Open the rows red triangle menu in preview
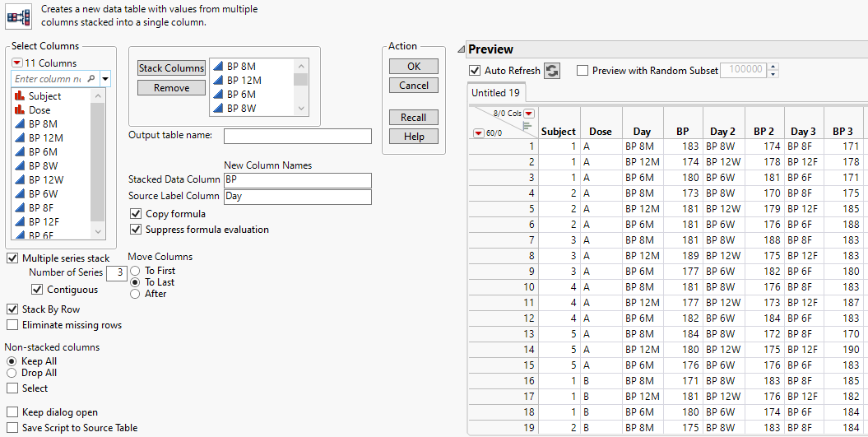The height and width of the screenshot is (437, 868). [x=478, y=132]
